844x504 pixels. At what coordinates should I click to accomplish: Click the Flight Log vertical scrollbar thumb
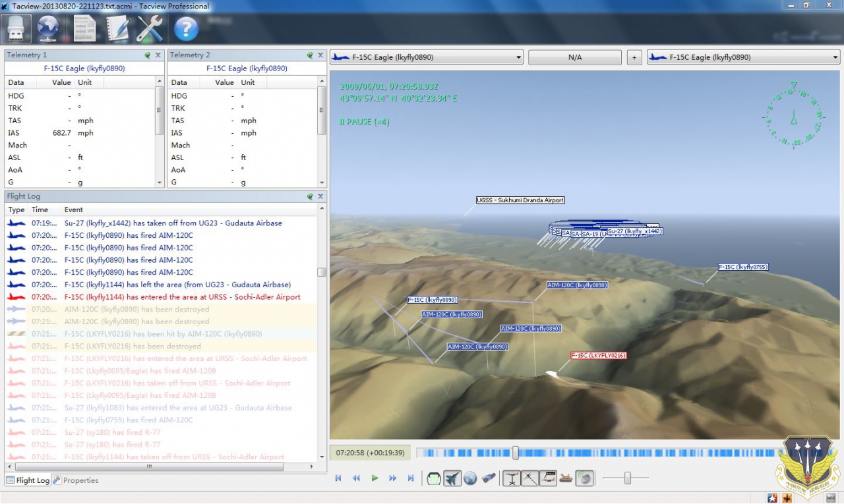point(322,272)
